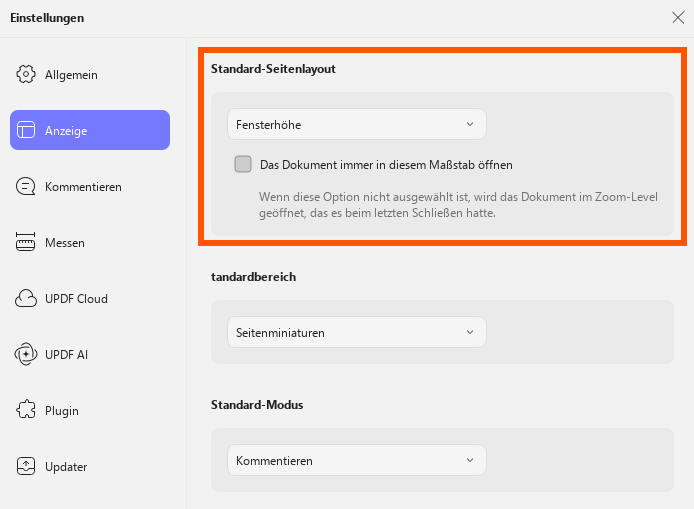Enable always open document at this scale
694x509 pixels.
point(243,164)
